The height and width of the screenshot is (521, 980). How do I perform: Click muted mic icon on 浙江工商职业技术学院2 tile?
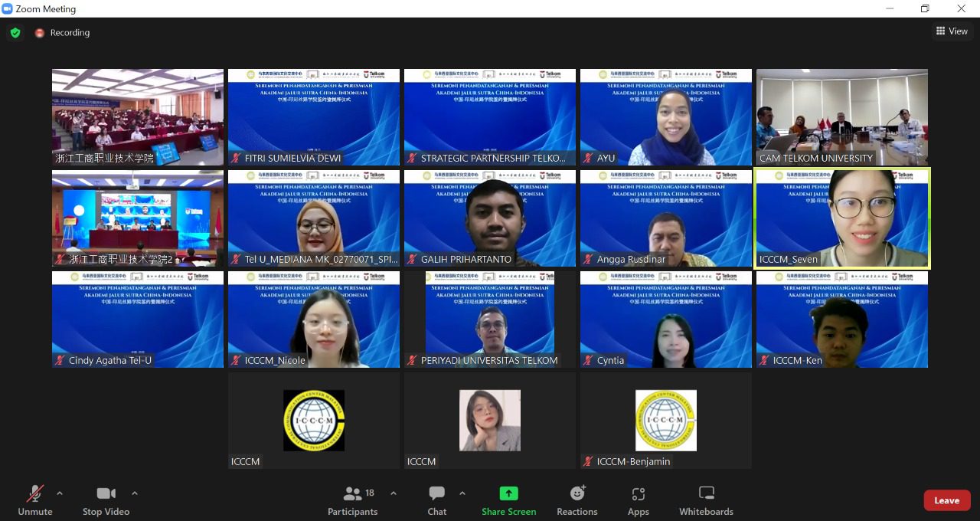[60, 259]
